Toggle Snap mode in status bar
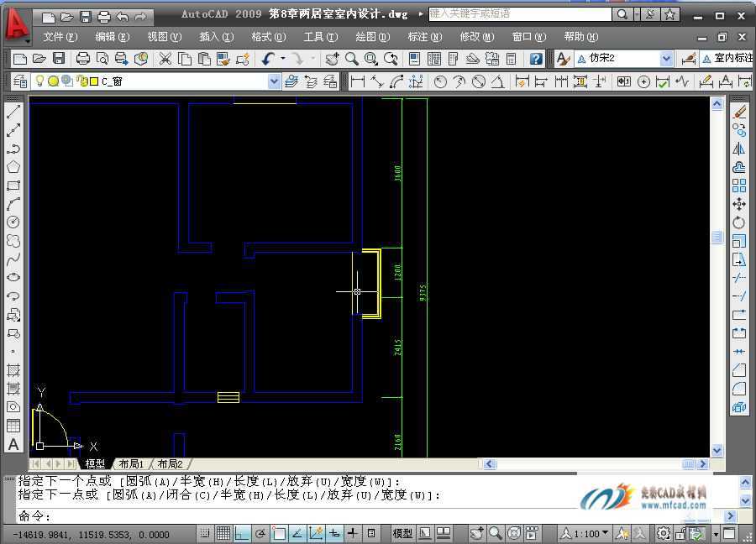 205,533
